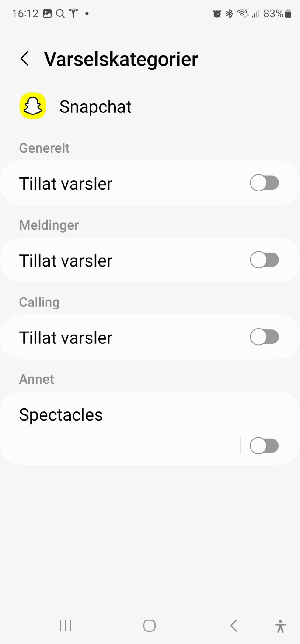Tap the battery icon in status bar

[x=288, y=14]
